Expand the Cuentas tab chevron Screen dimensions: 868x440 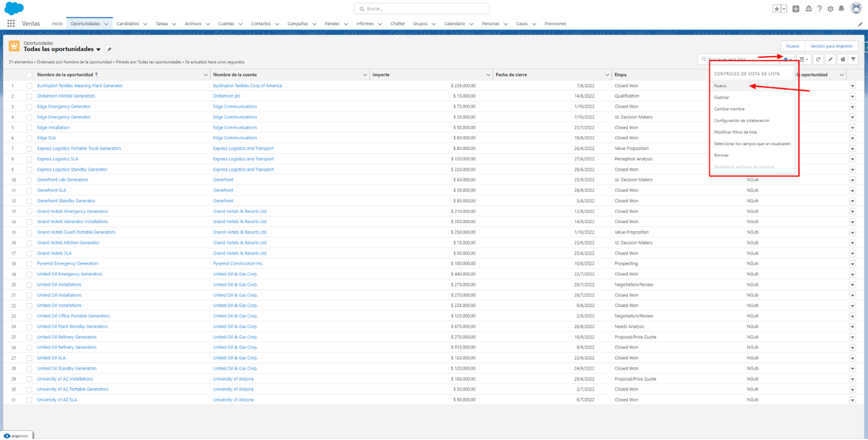[240, 24]
